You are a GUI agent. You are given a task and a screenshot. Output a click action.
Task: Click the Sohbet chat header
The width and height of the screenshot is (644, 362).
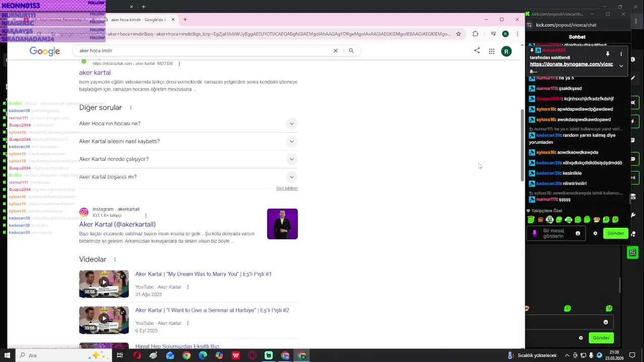click(x=577, y=37)
